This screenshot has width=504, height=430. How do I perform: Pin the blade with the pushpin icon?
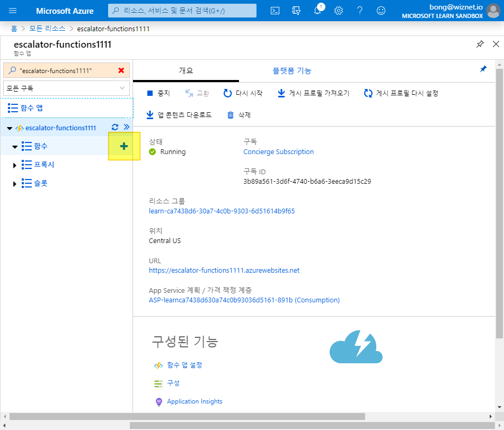coord(480,44)
